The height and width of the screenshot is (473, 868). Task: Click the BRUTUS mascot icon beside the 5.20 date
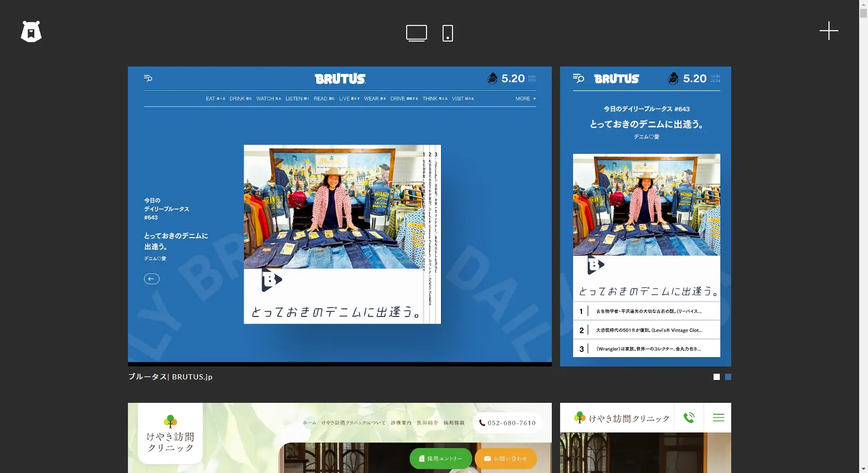492,78
